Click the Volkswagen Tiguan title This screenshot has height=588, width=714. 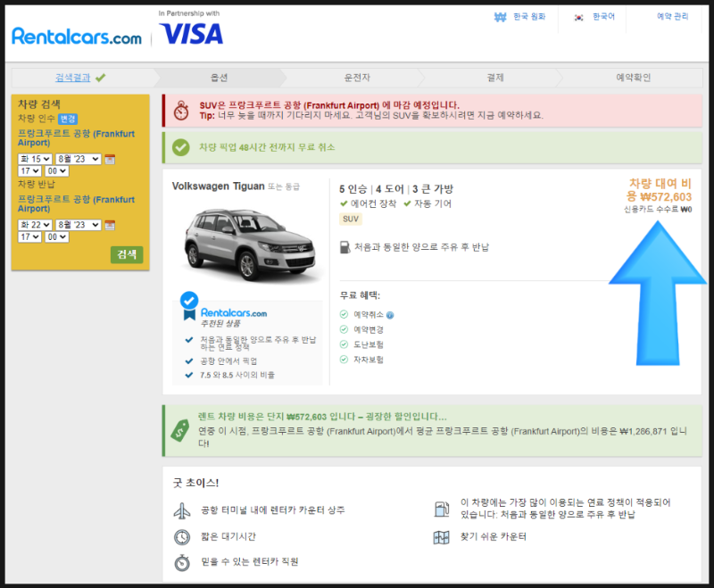click(218, 186)
